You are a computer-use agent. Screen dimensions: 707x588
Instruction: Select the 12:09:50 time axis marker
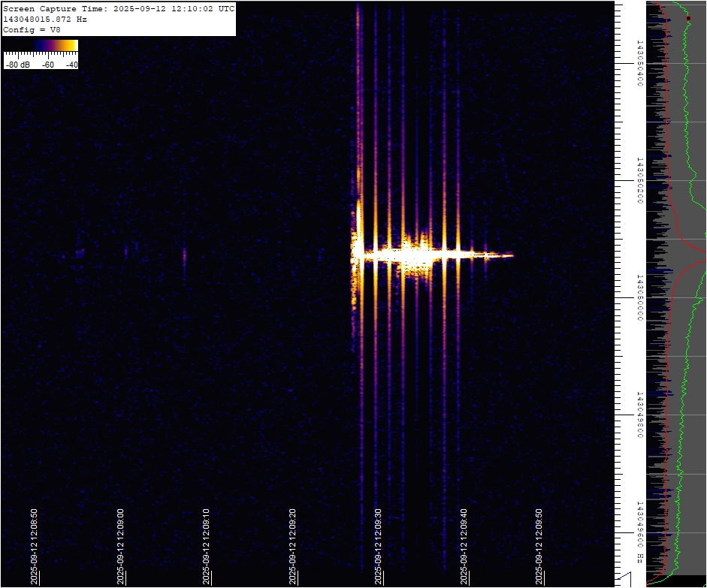539,547
